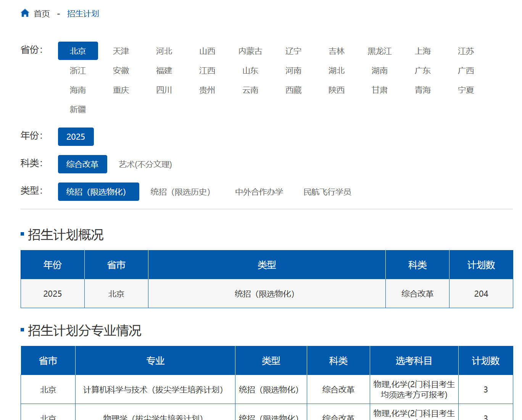Viewport: 522px width, 420px height.
Task: Select 中外合作办学 enrollment type
Action: tap(259, 192)
